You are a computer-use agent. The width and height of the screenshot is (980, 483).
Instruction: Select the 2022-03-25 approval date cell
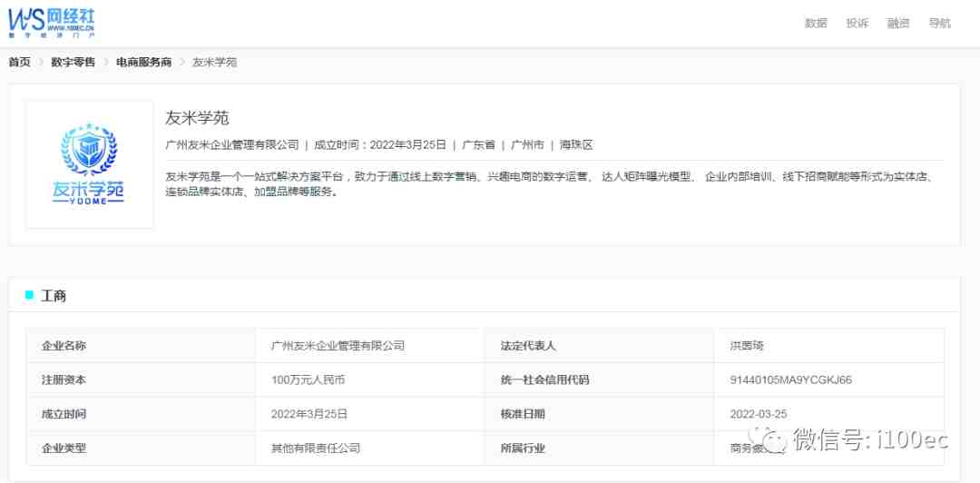tap(828, 414)
